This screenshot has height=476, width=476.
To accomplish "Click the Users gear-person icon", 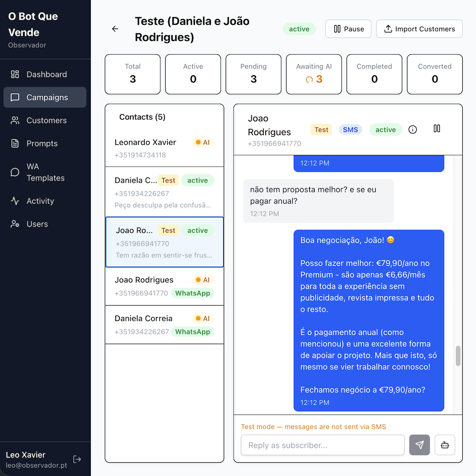I will pyautogui.click(x=15, y=224).
